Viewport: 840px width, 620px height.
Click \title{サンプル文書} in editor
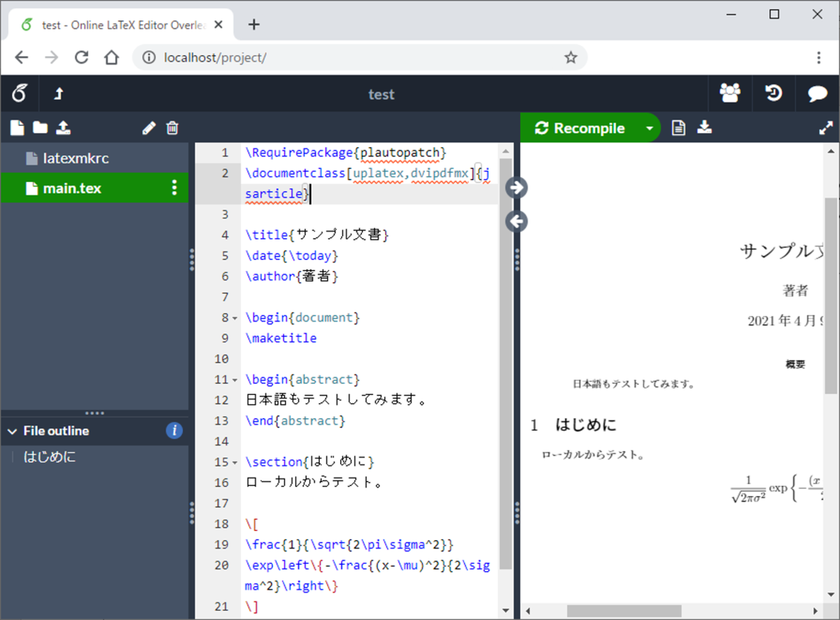(x=317, y=235)
